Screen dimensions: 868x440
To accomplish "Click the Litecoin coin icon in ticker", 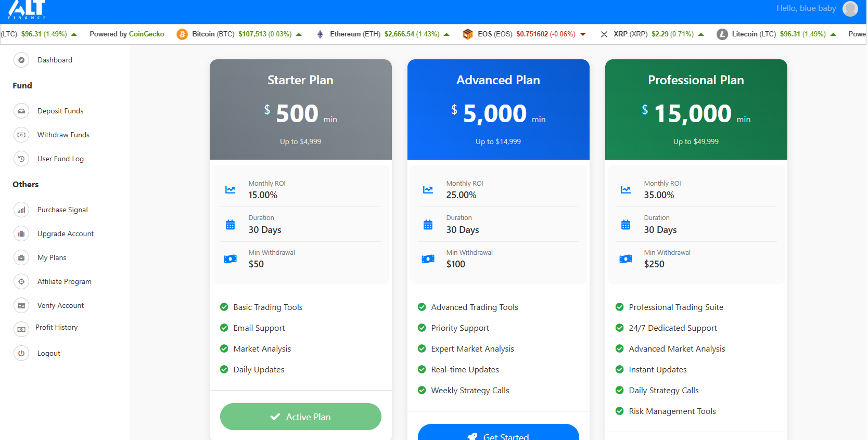I will pyautogui.click(x=722, y=34).
